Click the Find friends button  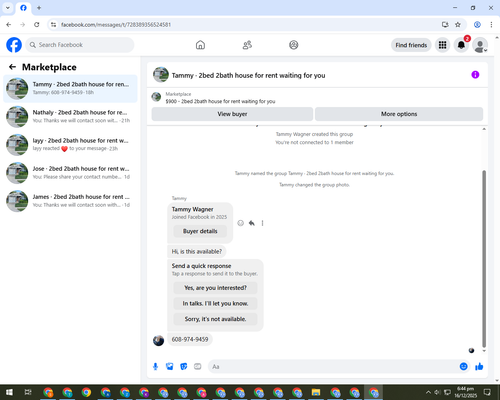(411, 45)
